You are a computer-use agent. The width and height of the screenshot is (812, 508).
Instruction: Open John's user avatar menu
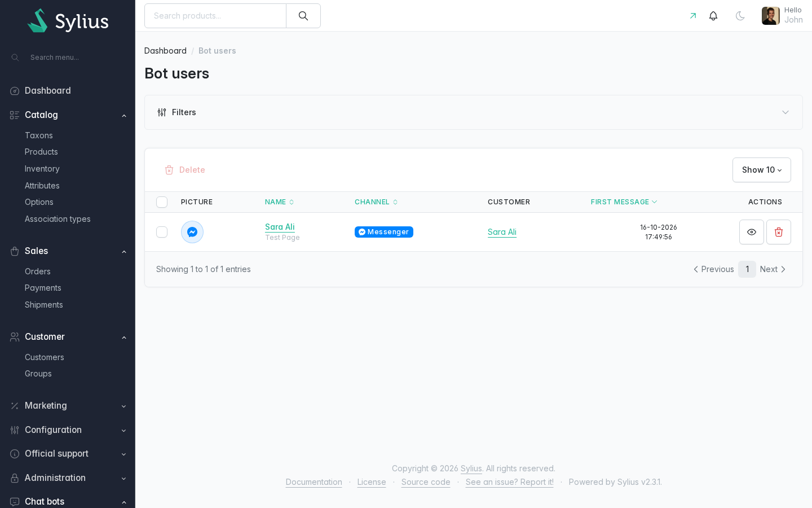coord(782,16)
